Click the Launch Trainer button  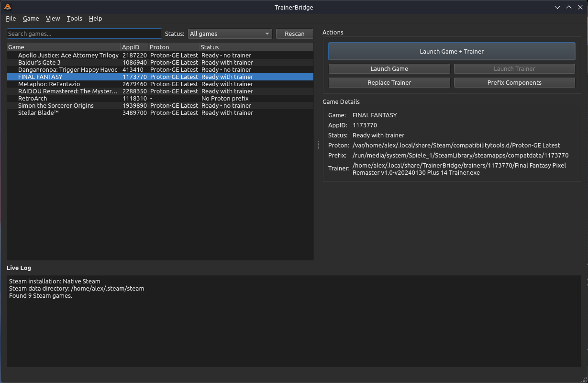click(x=514, y=68)
